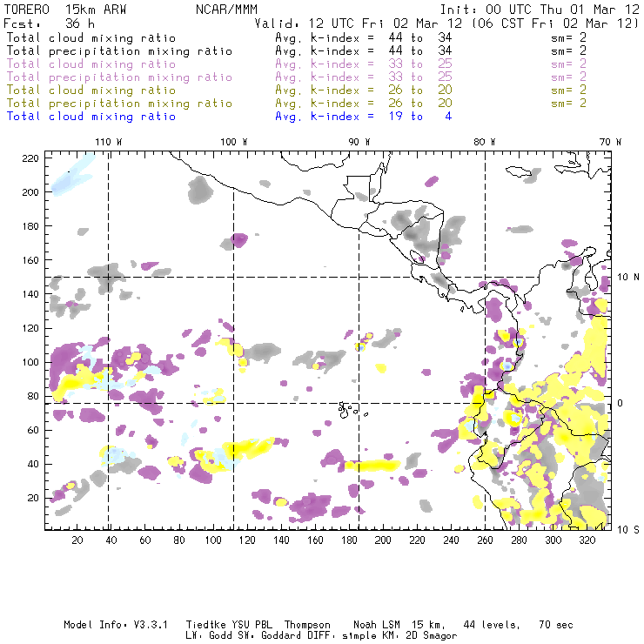
Task: Select the olive "sm= 2" on the cloud row
Action: point(568,90)
